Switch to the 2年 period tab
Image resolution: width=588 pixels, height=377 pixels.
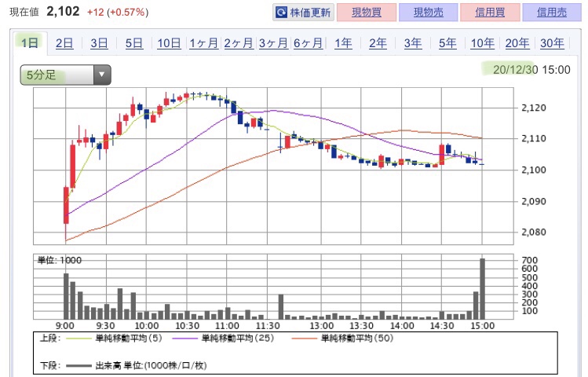coord(378,43)
